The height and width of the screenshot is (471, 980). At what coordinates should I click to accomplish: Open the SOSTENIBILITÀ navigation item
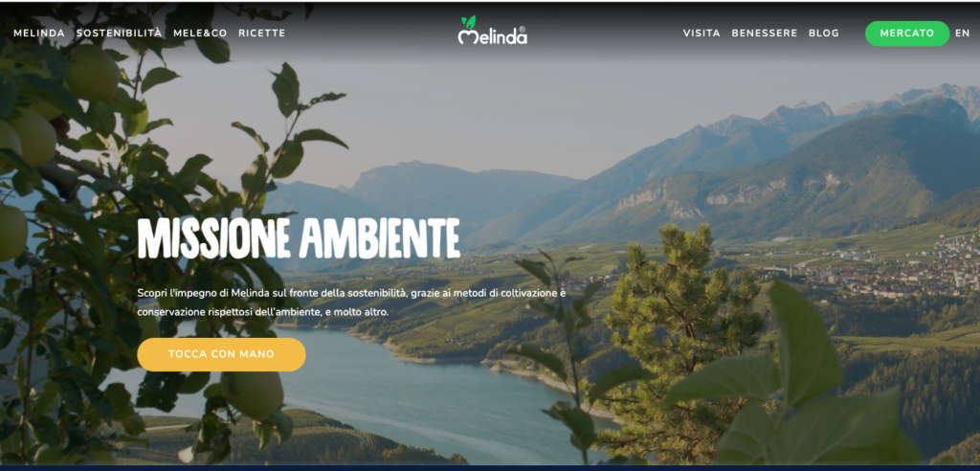pyautogui.click(x=120, y=34)
